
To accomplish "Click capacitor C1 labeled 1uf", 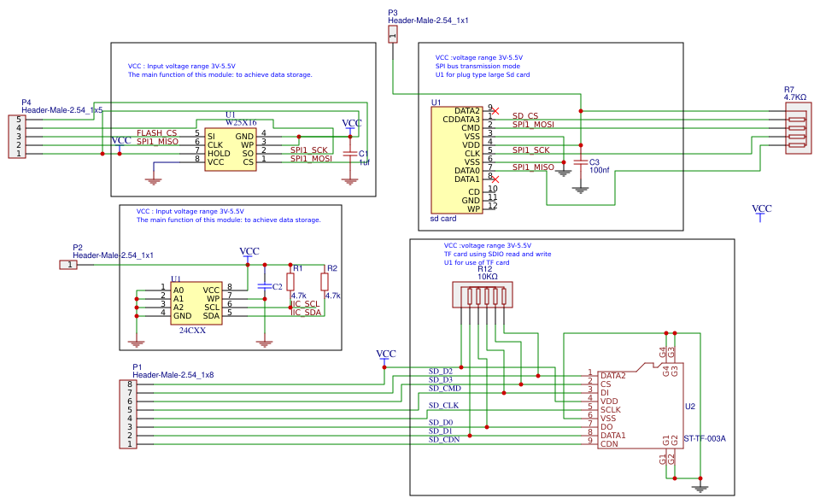I will tap(350, 154).
